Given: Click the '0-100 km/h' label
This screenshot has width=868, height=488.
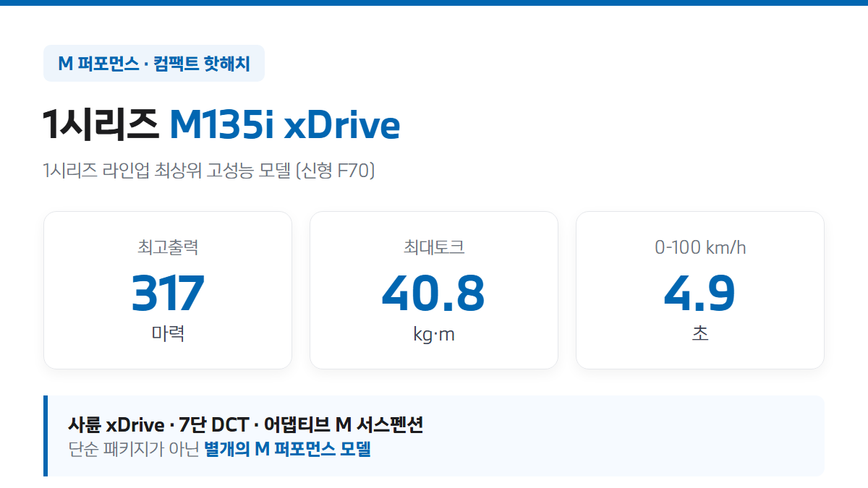Looking at the screenshot, I should 700,248.
